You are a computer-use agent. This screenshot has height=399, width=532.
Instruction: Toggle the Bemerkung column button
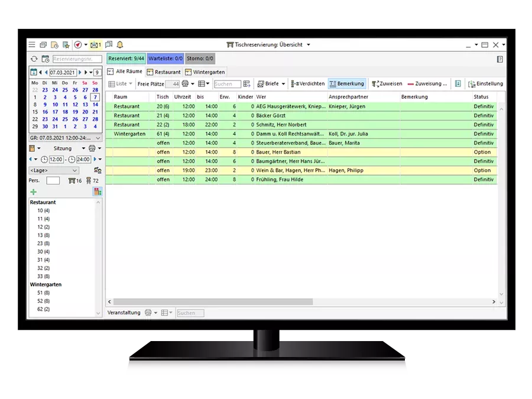point(347,84)
